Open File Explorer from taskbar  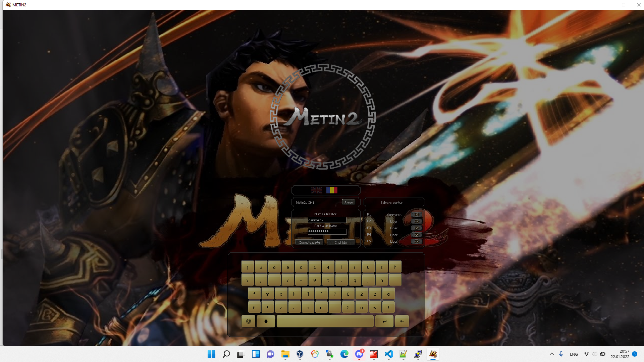285,354
